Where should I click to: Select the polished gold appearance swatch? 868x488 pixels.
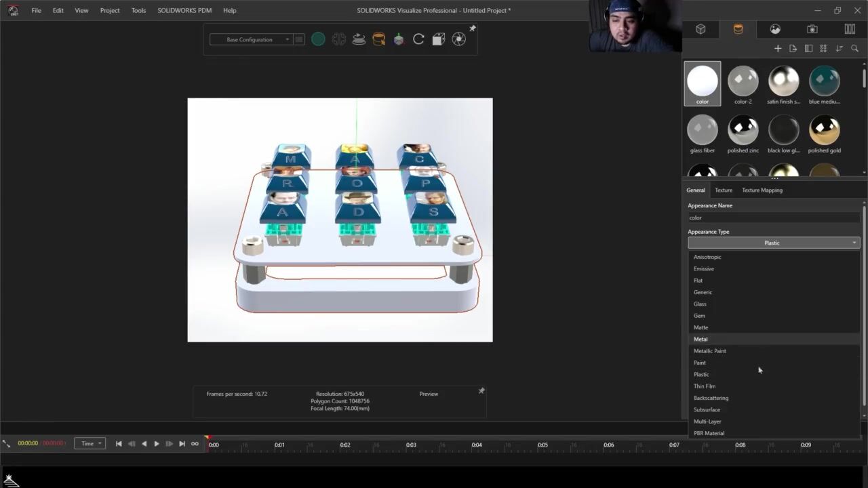pyautogui.click(x=824, y=134)
